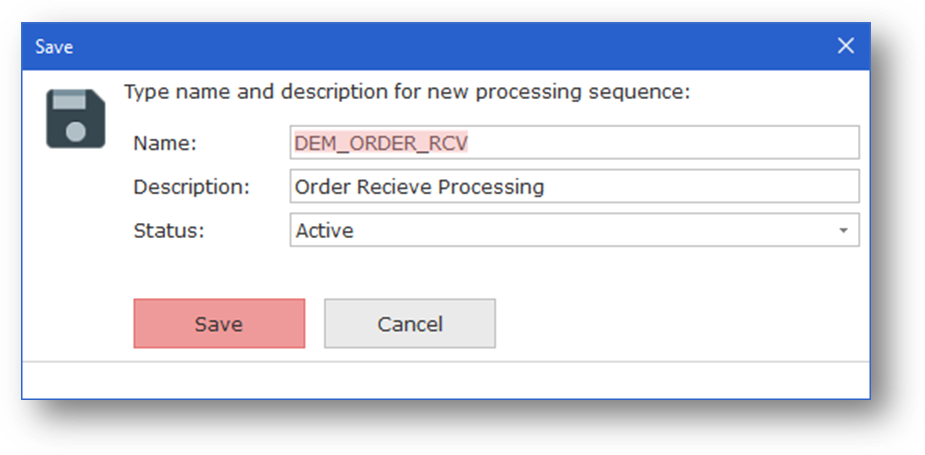925x455 pixels.
Task: Focus the Description input field
Action: pyautogui.click(x=574, y=187)
